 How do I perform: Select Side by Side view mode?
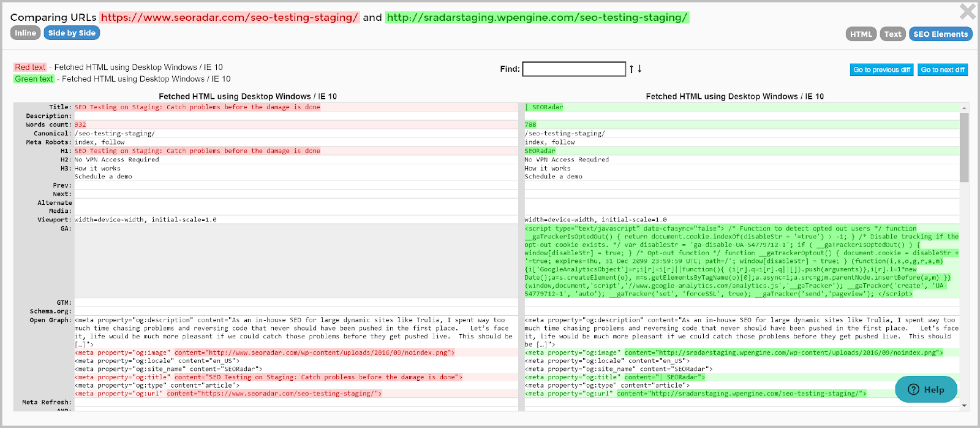72,33
